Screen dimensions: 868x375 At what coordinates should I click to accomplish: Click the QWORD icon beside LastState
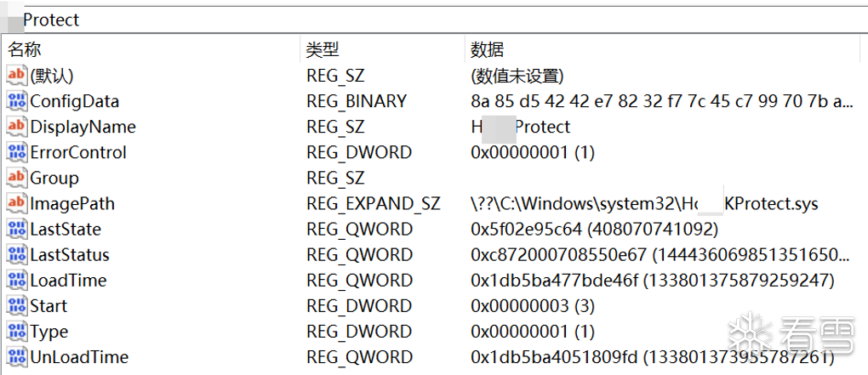(16, 229)
